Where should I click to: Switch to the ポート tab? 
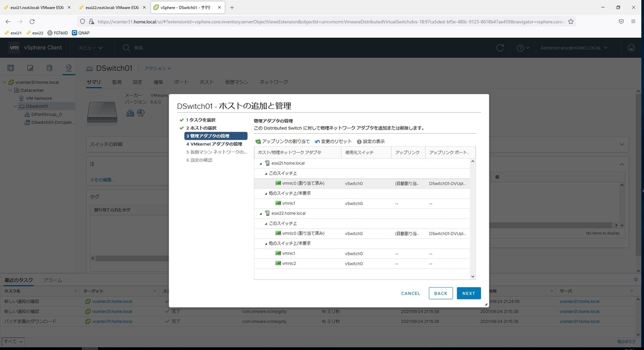click(181, 82)
